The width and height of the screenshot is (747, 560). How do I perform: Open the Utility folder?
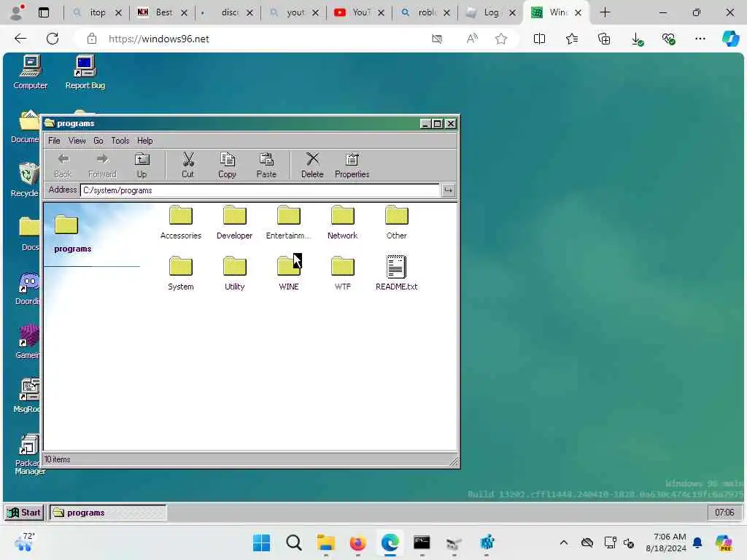coord(234,273)
